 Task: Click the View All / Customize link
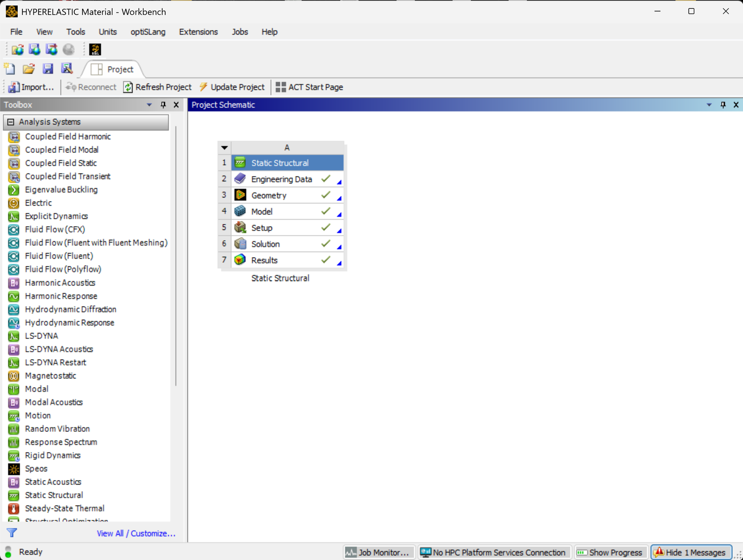point(136,534)
